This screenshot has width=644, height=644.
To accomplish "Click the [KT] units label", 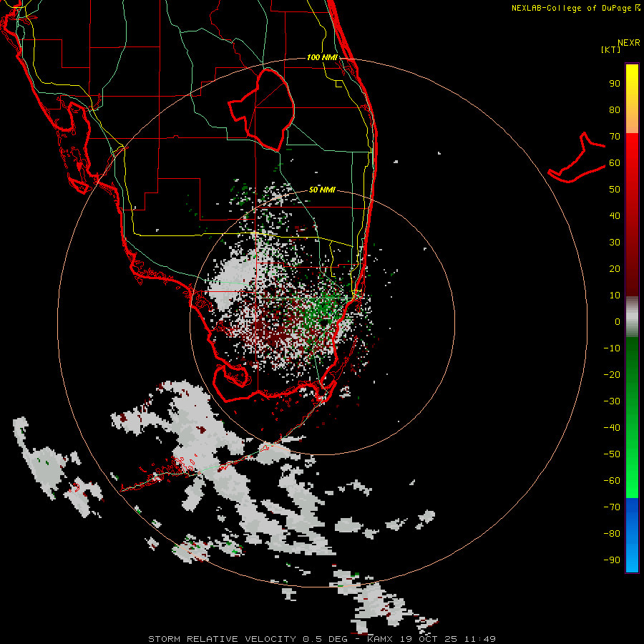I will point(611,49).
